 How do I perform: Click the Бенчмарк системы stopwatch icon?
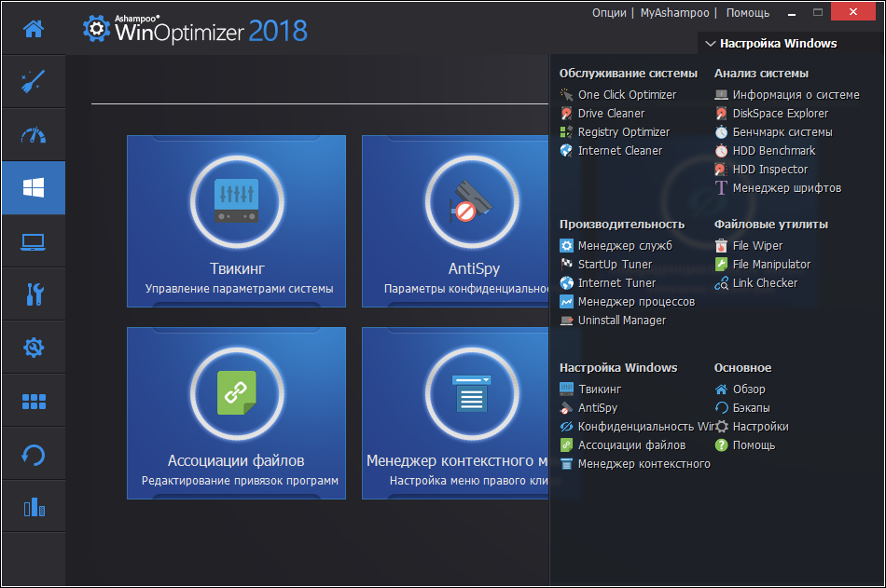[x=721, y=132]
